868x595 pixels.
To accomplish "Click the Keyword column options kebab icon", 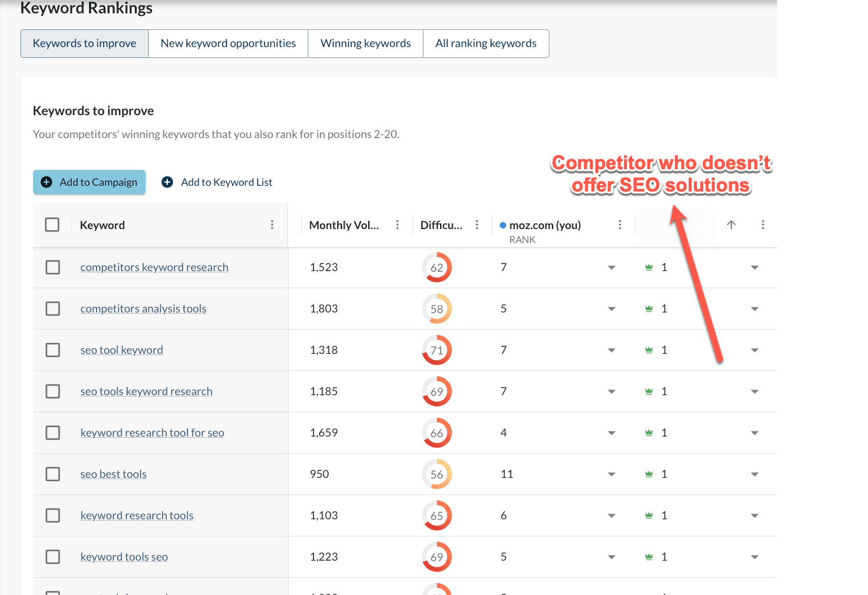I will (272, 225).
